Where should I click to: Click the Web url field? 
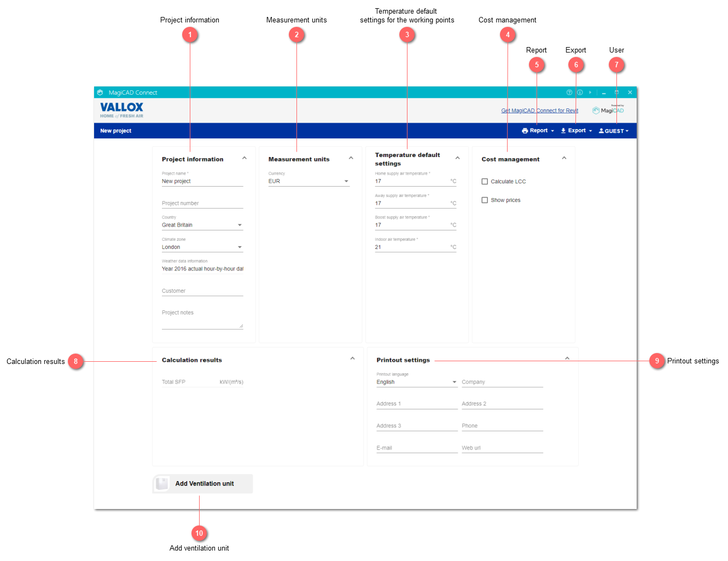click(x=502, y=448)
